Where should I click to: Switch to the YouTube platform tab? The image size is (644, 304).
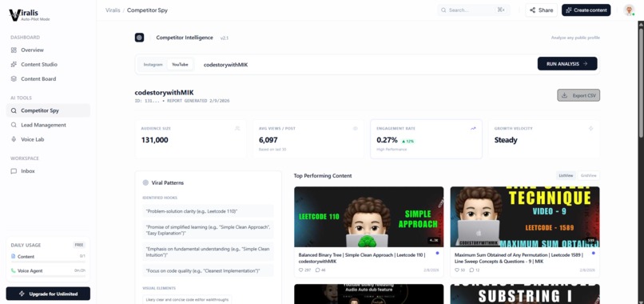(180, 65)
